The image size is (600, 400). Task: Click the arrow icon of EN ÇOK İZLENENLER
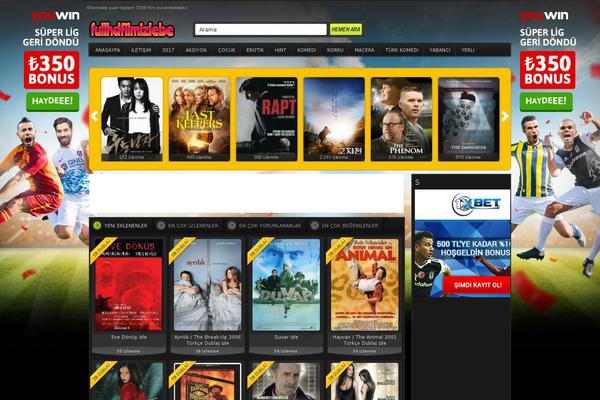[x=161, y=225]
